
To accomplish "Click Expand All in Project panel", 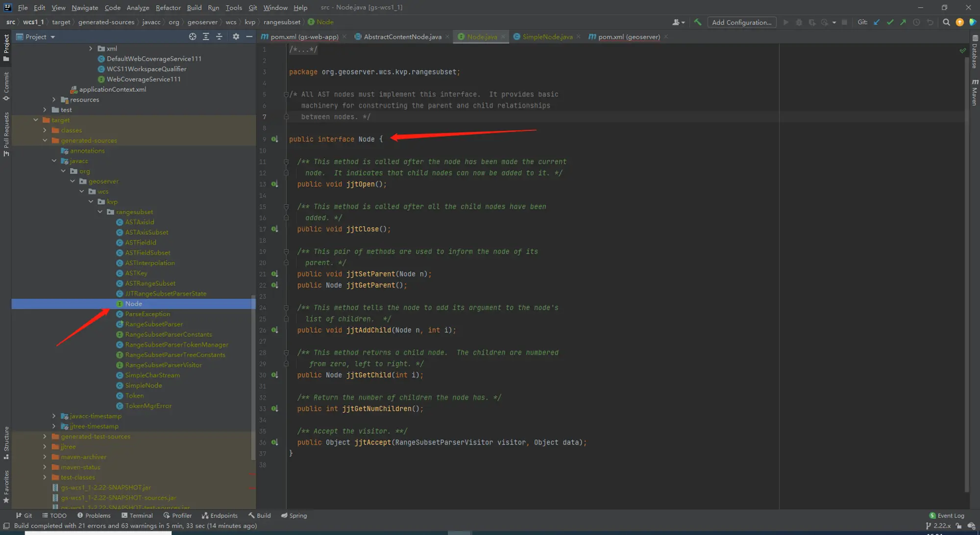I will (206, 37).
